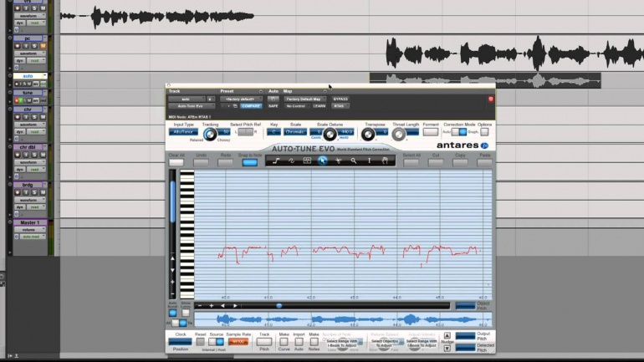Unmute the pc track
Viewport: 644px width, 362px height.
click(43, 46)
